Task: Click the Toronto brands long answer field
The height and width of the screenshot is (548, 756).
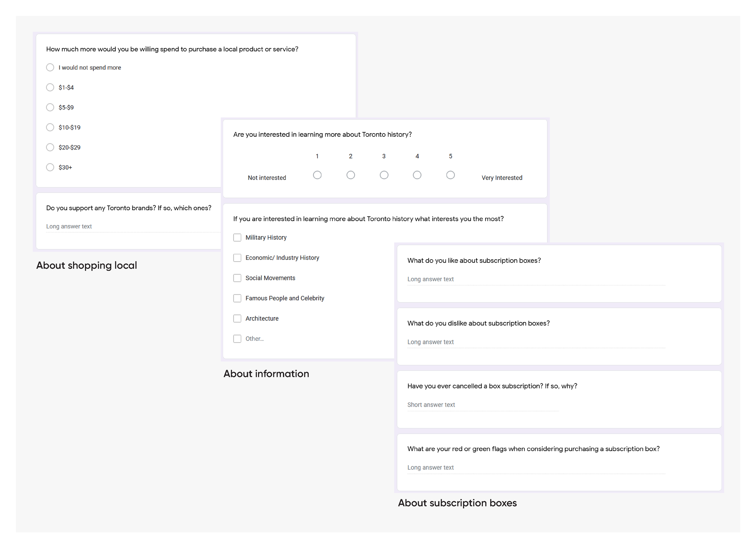Action: (133, 227)
